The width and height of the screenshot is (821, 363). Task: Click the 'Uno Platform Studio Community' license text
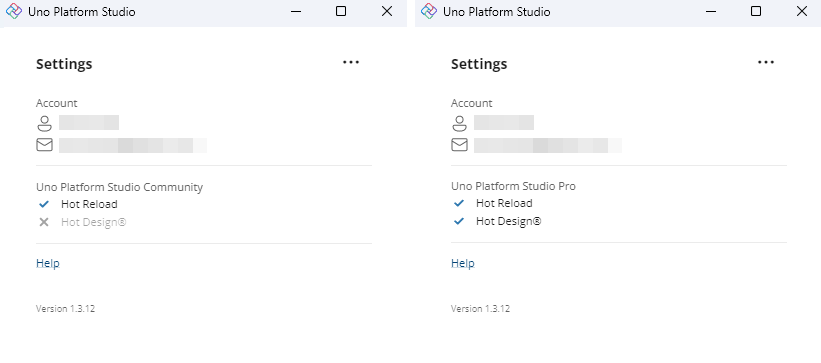click(119, 187)
